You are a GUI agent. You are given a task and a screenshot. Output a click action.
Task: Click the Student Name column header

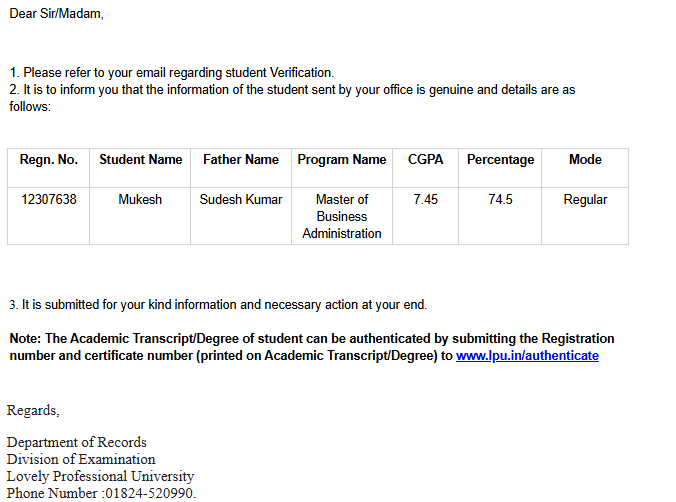140,159
